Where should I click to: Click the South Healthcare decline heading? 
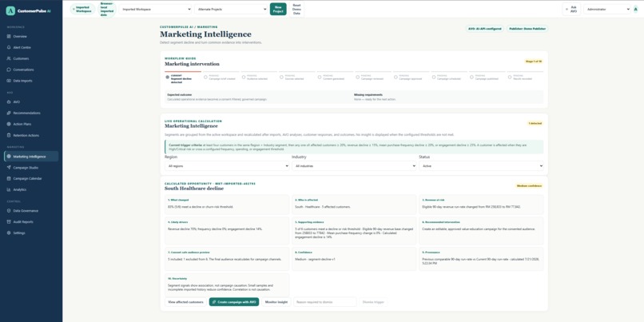tap(194, 189)
